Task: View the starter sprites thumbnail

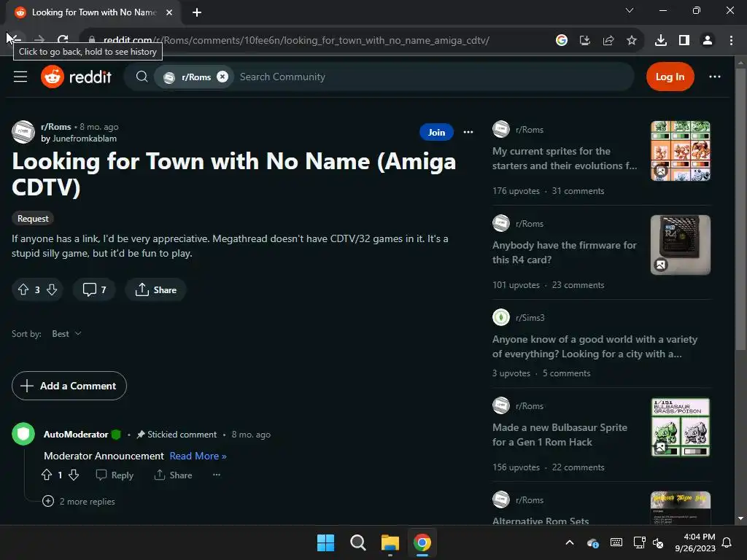Action: coord(681,150)
